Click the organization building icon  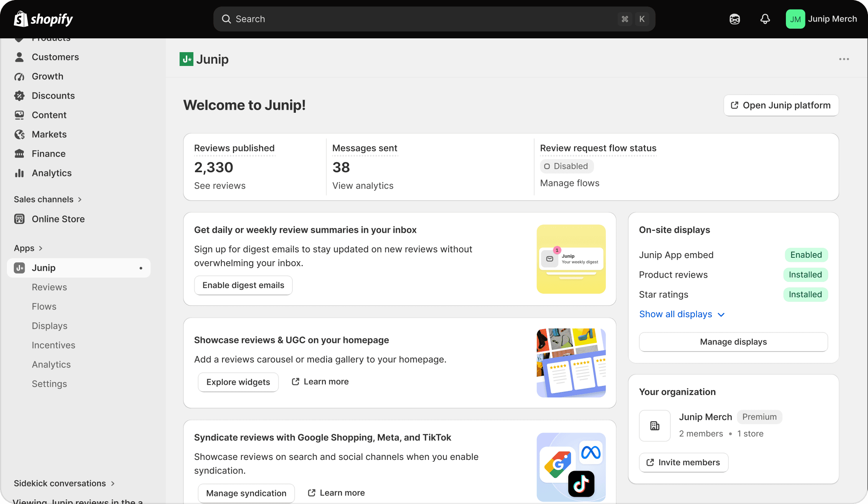click(x=655, y=426)
